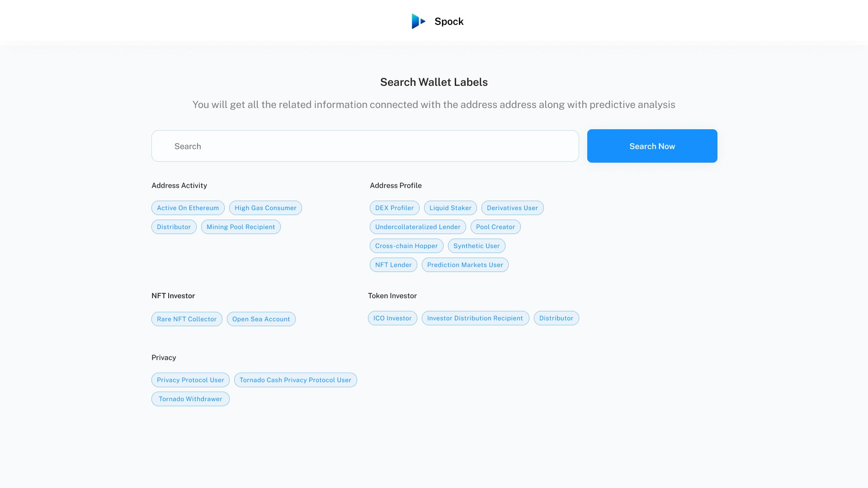Pick the Tornado Withdrawer tag
868x488 pixels.
click(x=190, y=399)
